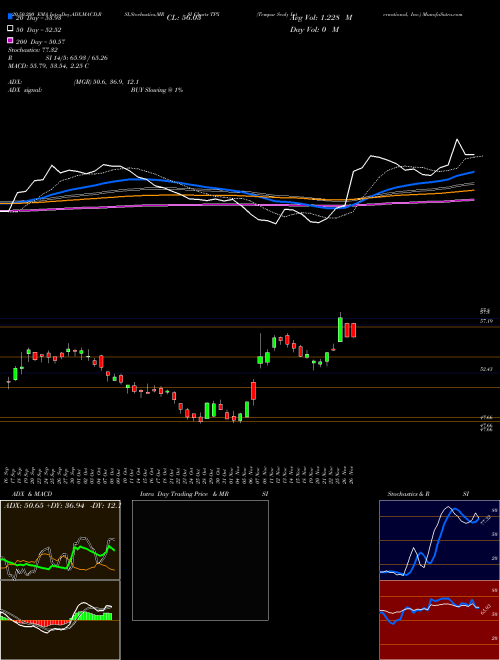
Task: Click the 'MACD:' values line
Action: point(48,66)
